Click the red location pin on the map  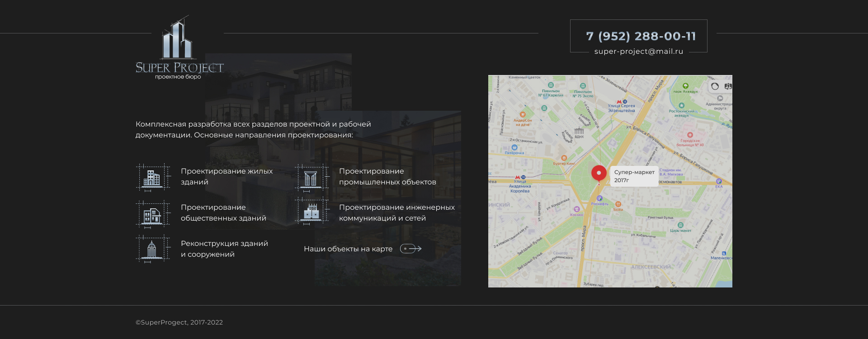(599, 174)
